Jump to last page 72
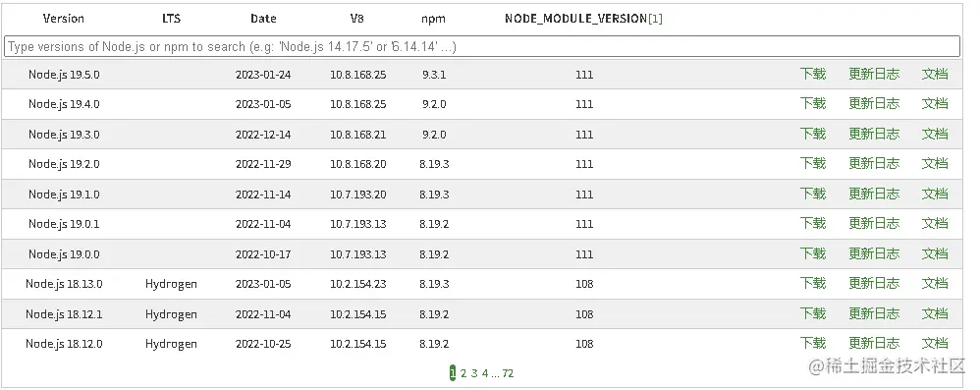980x390 pixels. click(508, 373)
